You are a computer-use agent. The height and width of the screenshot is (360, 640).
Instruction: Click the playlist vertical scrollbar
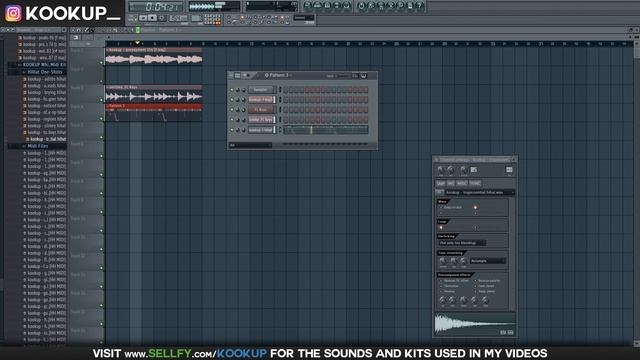pos(637,192)
